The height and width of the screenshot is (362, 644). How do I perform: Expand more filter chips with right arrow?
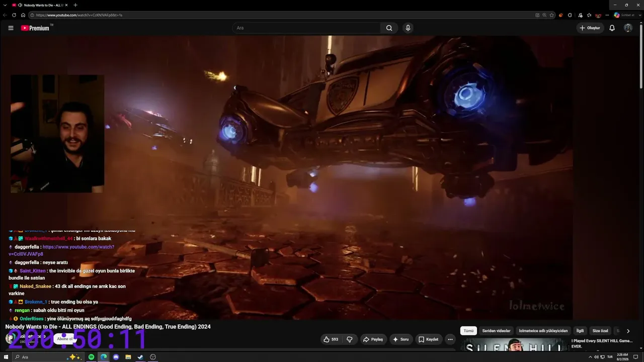pos(628,331)
